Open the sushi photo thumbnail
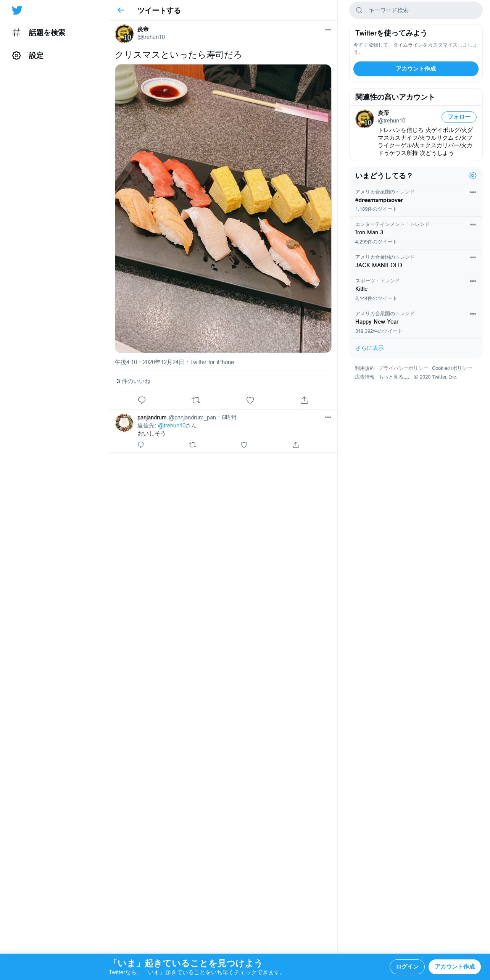 (223, 208)
